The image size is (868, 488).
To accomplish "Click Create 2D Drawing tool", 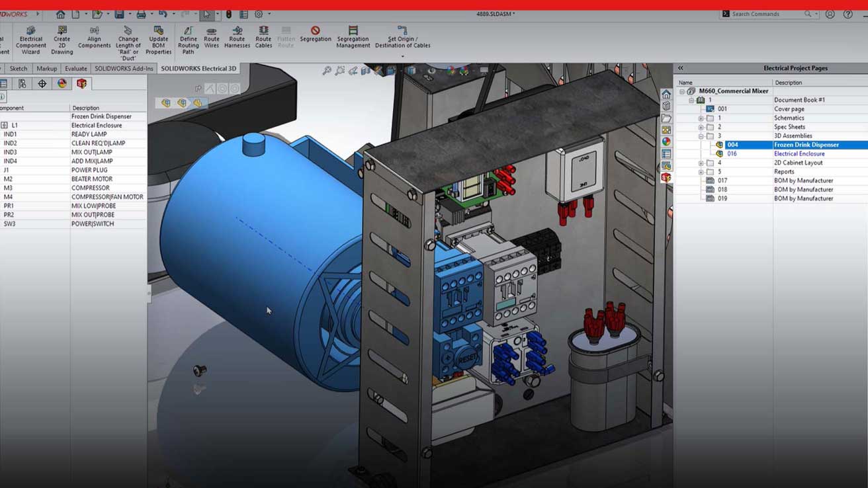I will click(x=62, y=40).
